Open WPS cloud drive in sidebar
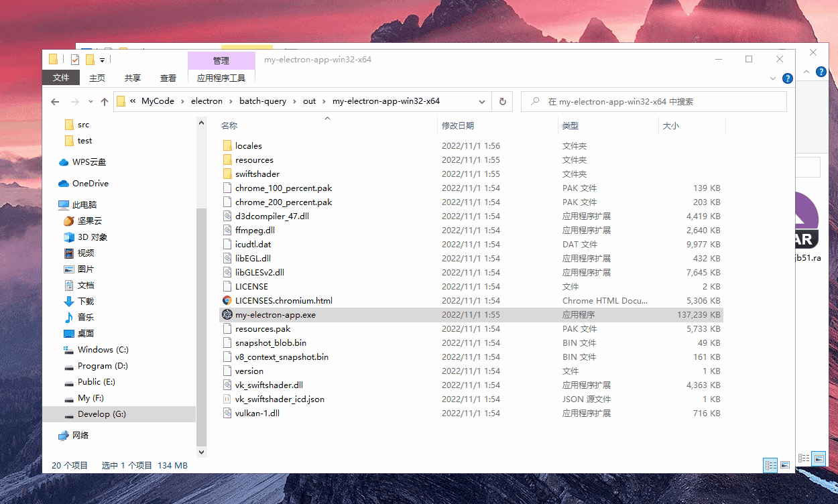 82,162
